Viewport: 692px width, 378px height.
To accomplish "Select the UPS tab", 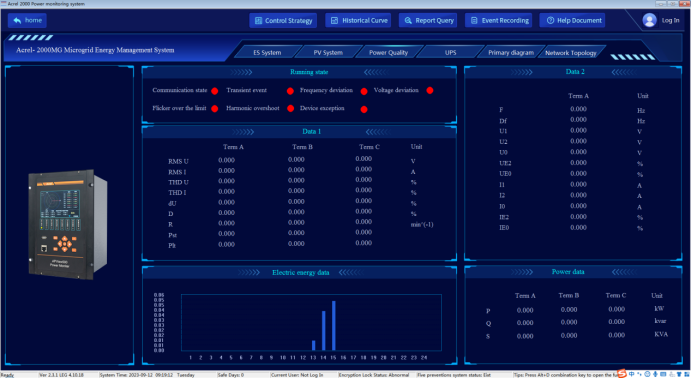I will pyautogui.click(x=451, y=52).
